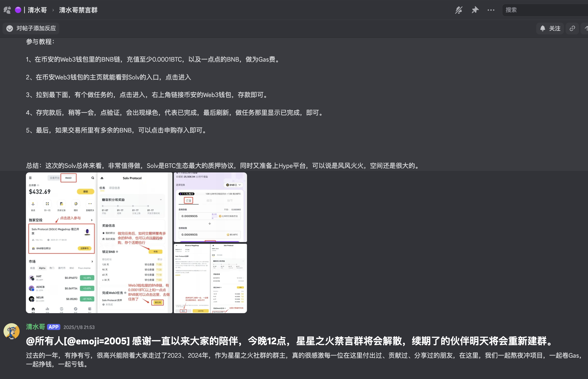The image size is (588, 379).
Task: Click the copy link chain icon
Action: tap(572, 28)
